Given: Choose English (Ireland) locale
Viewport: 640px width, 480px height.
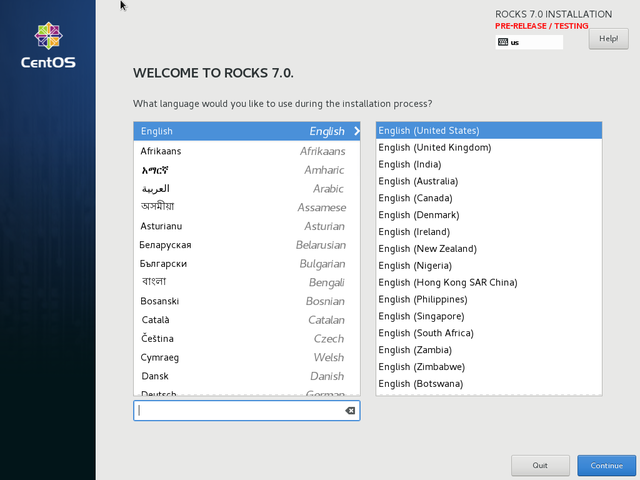Looking at the screenshot, I should (489, 232).
